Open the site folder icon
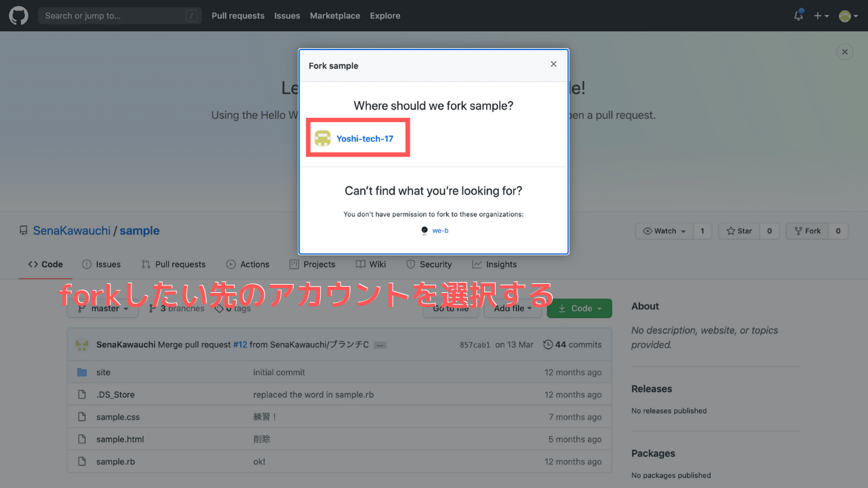This screenshot has height=488, width=868. pyautogui.click(x=82, y=372)
